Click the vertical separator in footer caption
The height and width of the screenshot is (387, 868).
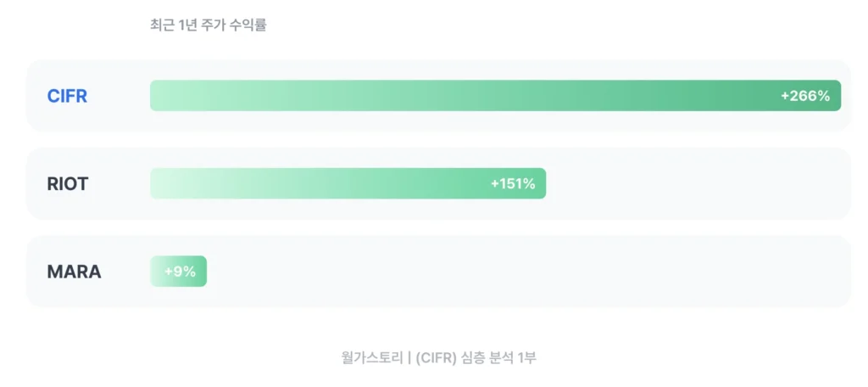[409, 357]
